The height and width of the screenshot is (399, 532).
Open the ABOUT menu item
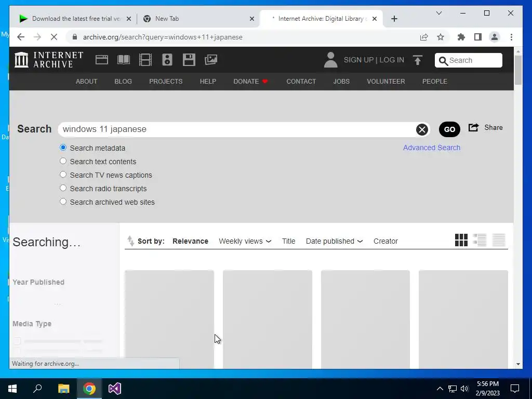87,82
